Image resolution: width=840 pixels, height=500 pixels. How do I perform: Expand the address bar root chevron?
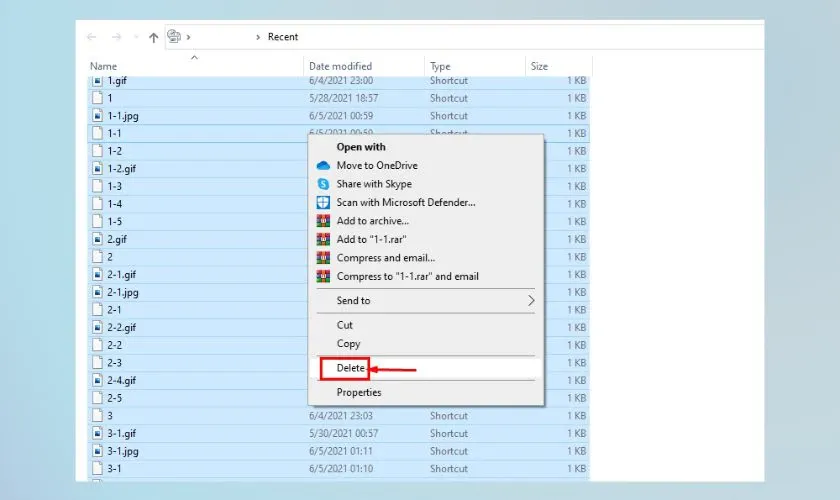189,37
